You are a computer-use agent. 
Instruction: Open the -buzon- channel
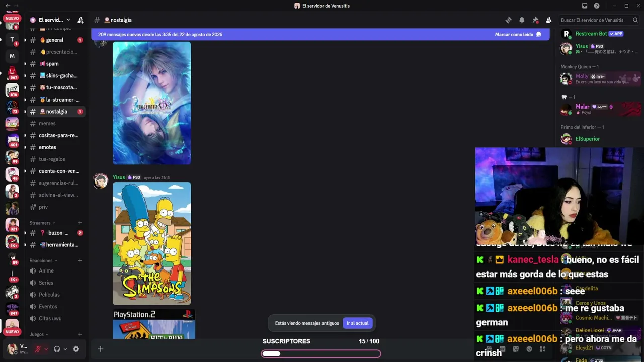pyautogui.click(x=56, y=233)
